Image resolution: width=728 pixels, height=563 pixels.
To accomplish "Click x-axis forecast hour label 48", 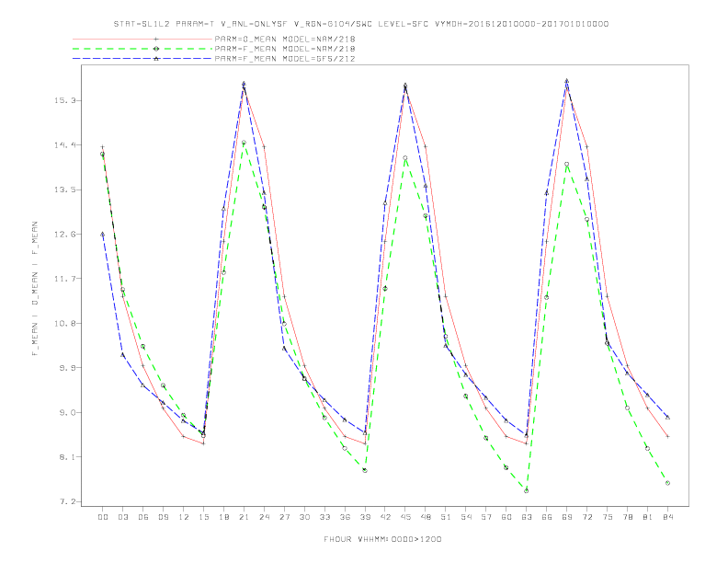I will click(x=426, y=517).
